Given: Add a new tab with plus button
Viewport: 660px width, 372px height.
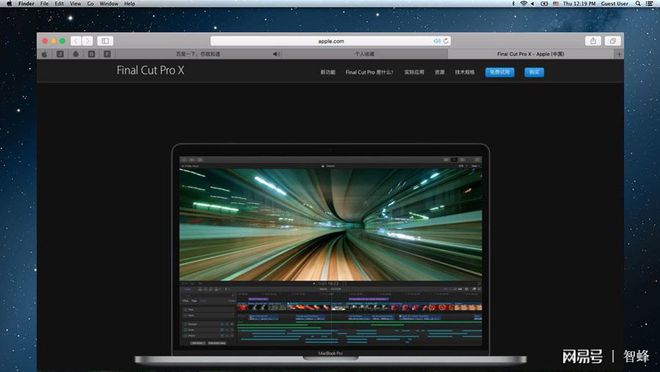Looking at the screenshot, I should tap(619, 54).
